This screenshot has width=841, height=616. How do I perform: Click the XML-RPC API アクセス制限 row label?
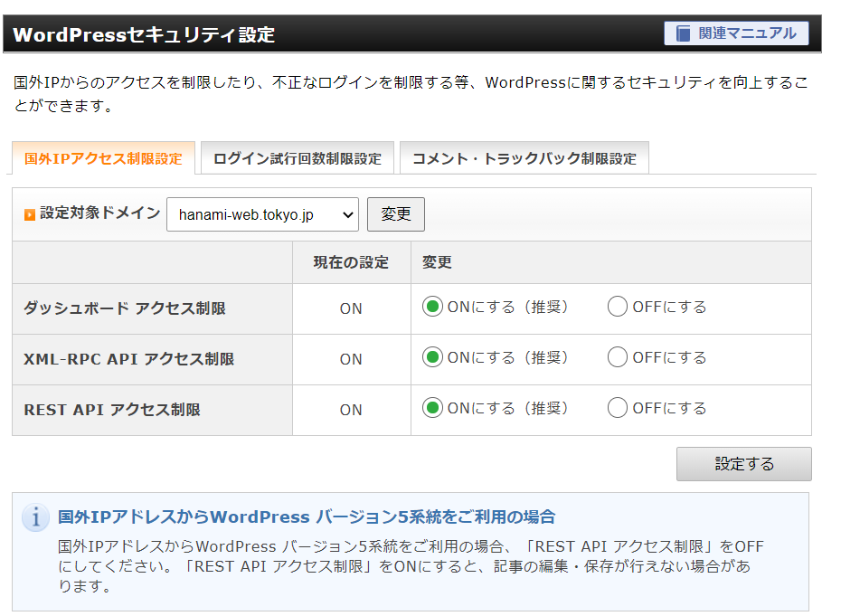(x=128, y=359)
